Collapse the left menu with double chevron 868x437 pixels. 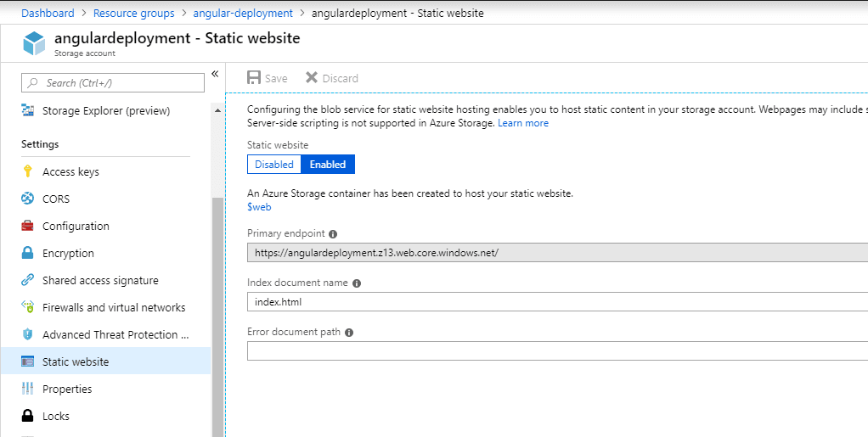point(216,74)
